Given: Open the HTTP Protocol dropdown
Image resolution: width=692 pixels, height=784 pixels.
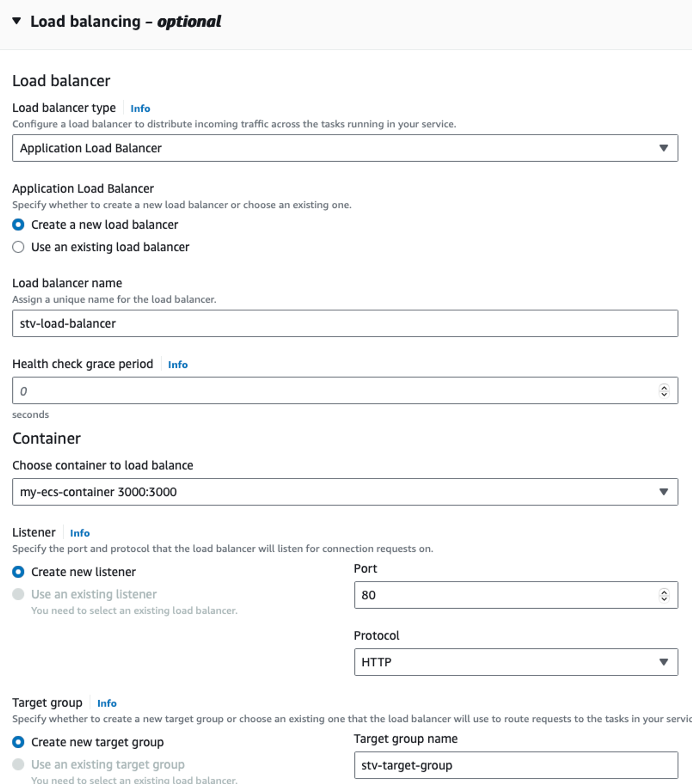Looking at the screenshot, I should point(516,662).
